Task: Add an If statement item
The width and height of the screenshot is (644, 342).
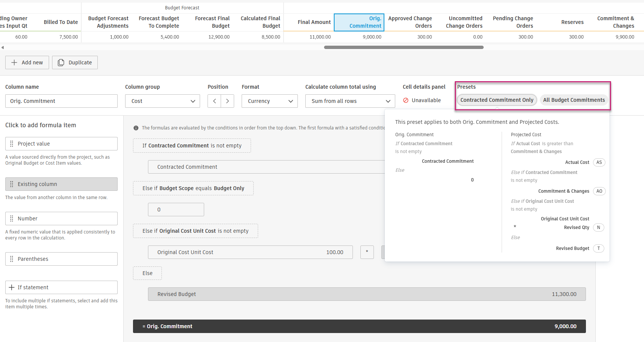Action: coord(61,287)
